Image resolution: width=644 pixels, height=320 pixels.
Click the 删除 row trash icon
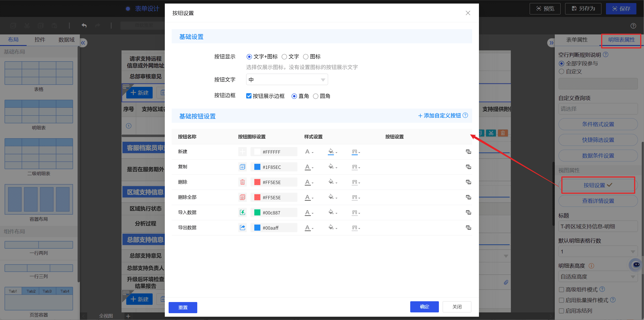click(242, 182)
